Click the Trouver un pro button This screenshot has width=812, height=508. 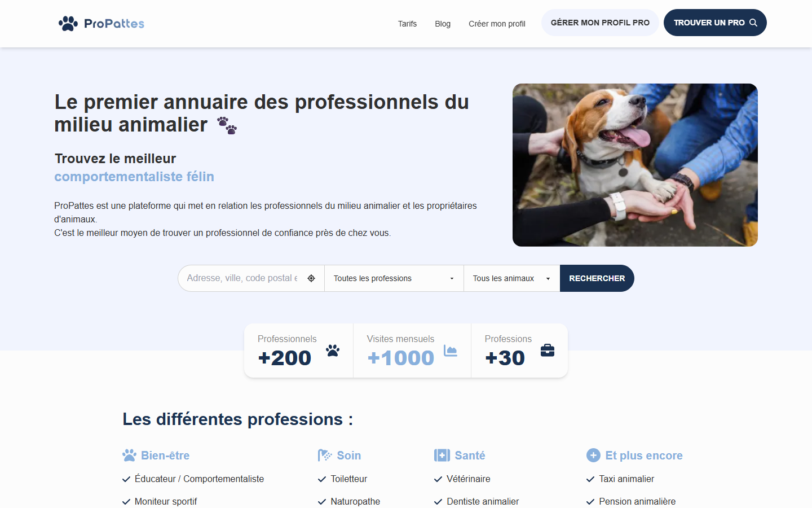pos(715,23)
